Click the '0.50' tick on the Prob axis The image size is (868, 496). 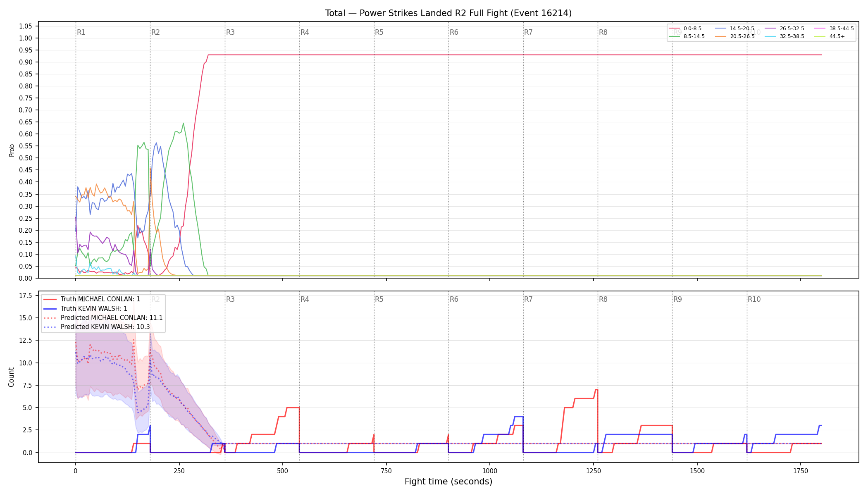pos(26,158)
